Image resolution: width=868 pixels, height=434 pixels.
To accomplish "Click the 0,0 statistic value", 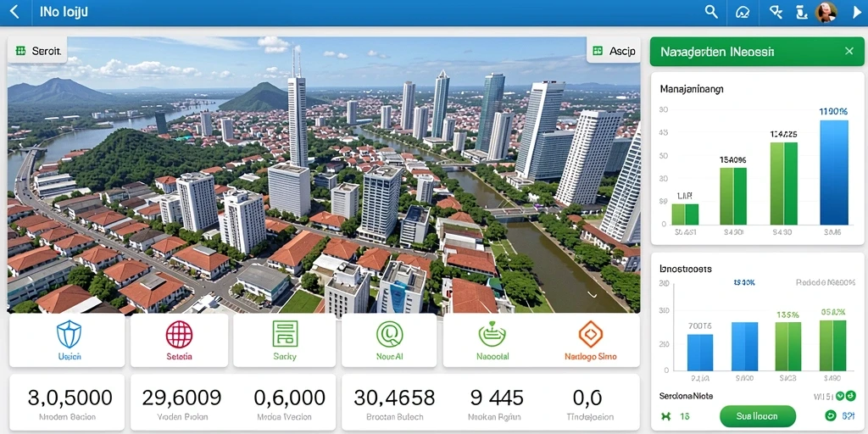I will (587, 398).
